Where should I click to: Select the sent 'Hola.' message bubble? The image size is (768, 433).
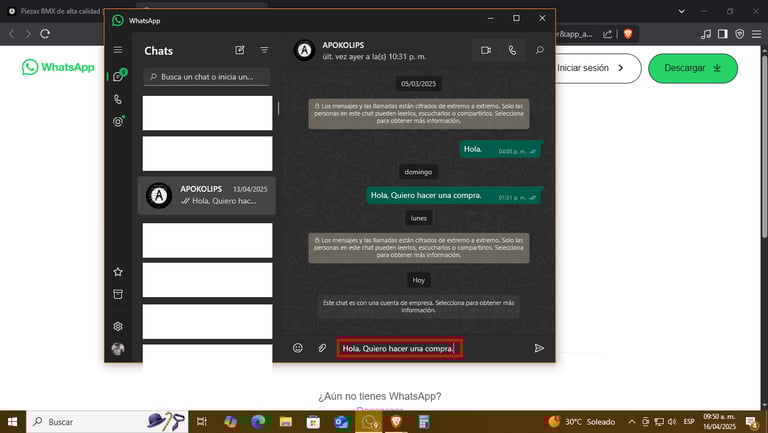[x=501, y=149]
